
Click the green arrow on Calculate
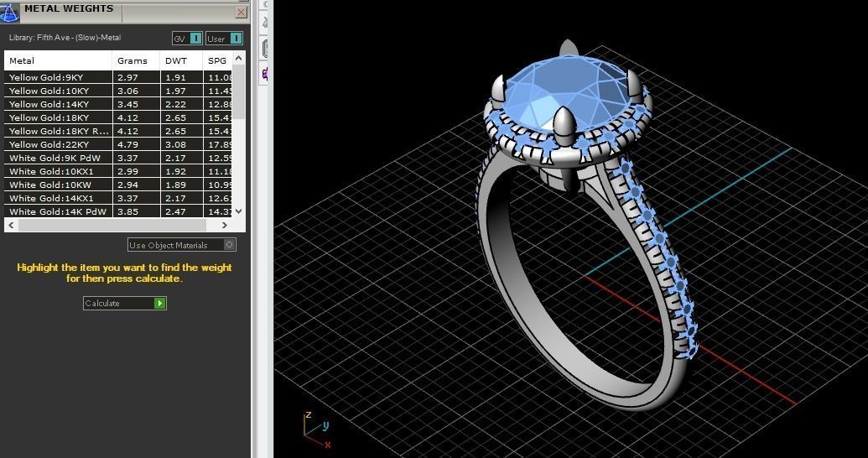160,303
